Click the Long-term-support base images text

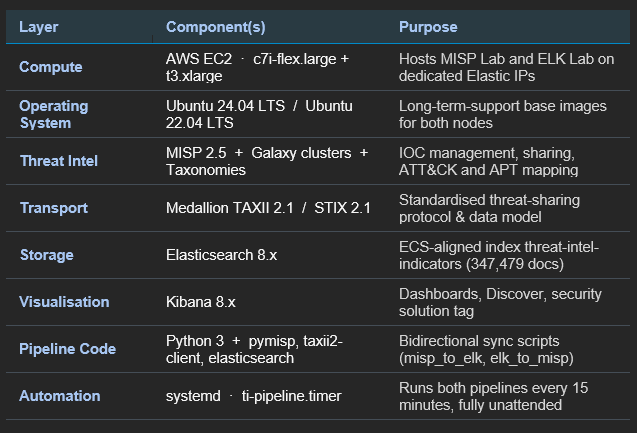click(503, 114)
